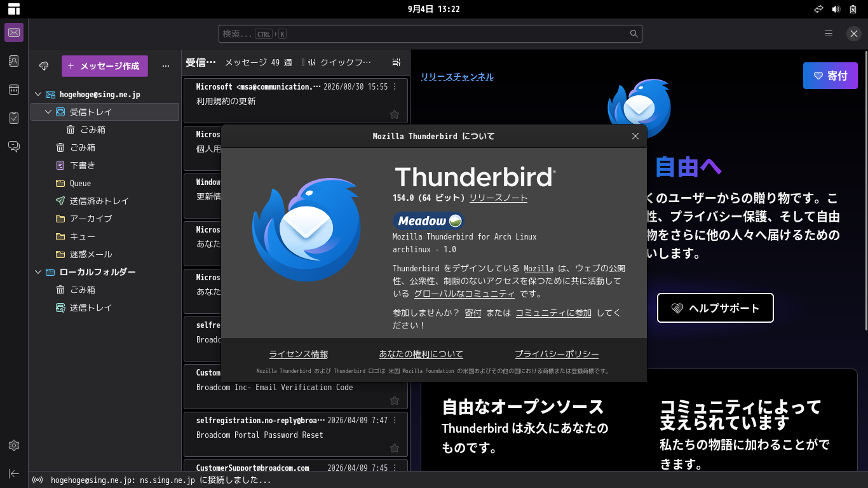The image size is (868, 488).
Task: Open the hamburger application menu
Action: click(829, 34)
